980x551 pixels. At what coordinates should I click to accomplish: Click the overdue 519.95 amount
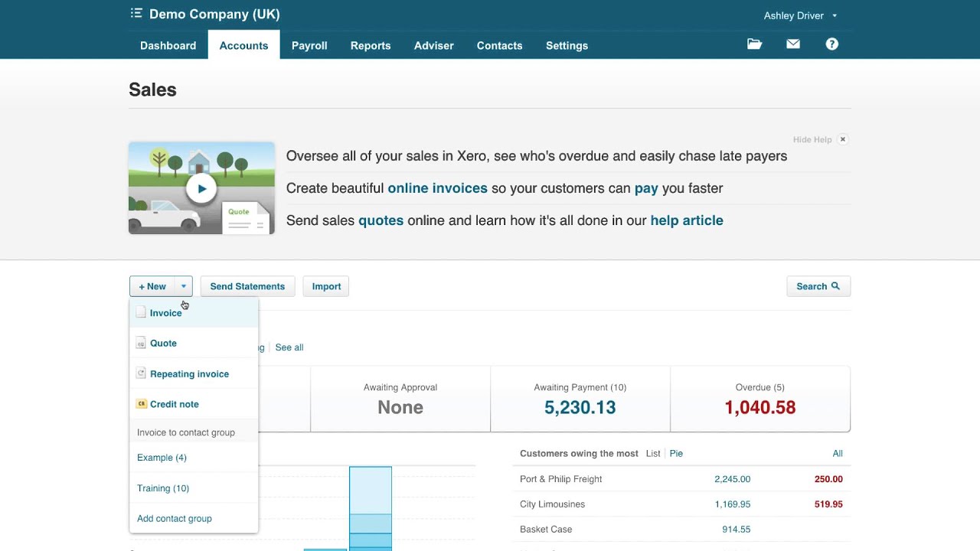828,504
